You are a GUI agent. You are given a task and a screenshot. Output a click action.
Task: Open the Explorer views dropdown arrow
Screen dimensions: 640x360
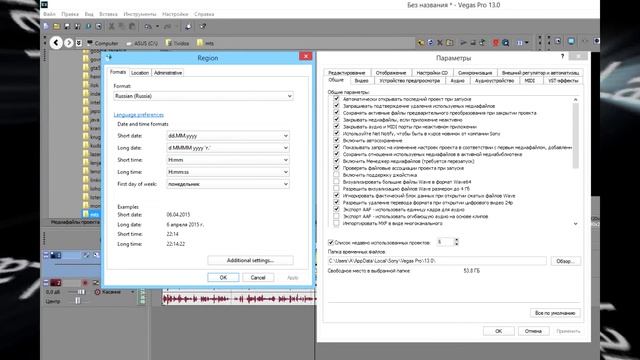pyautogui.click(x=527, y=42)
